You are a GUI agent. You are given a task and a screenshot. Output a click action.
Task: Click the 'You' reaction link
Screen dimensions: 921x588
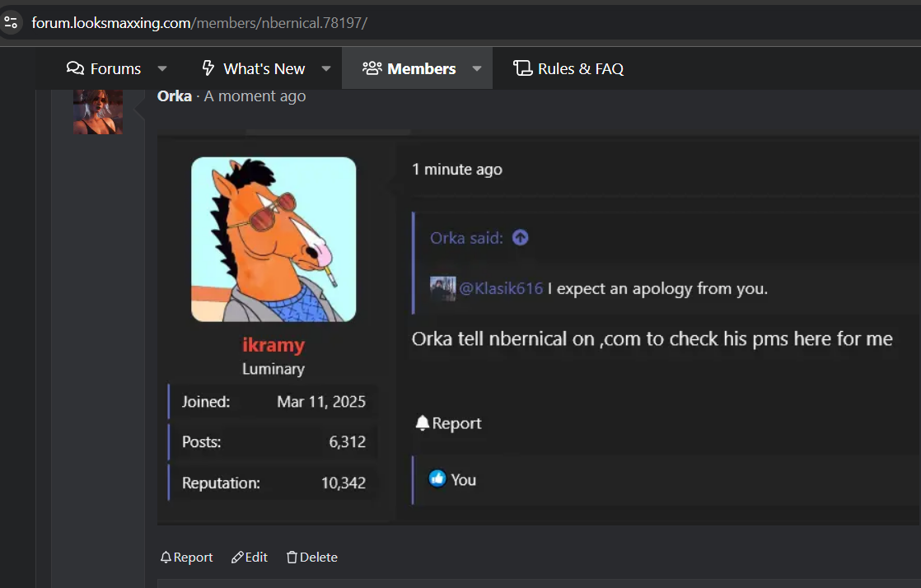pos(464,480)
